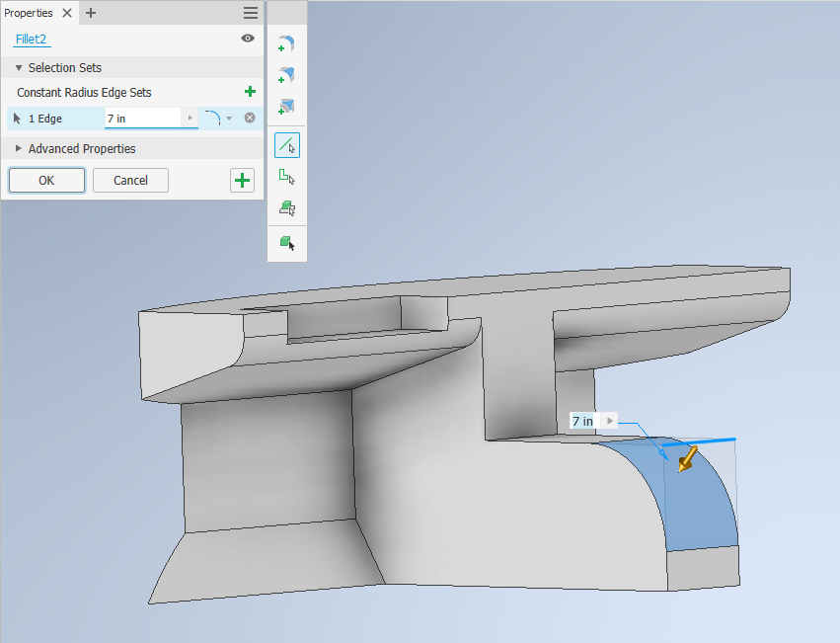Open radius field flyout arrow in panel

(191, 118)
